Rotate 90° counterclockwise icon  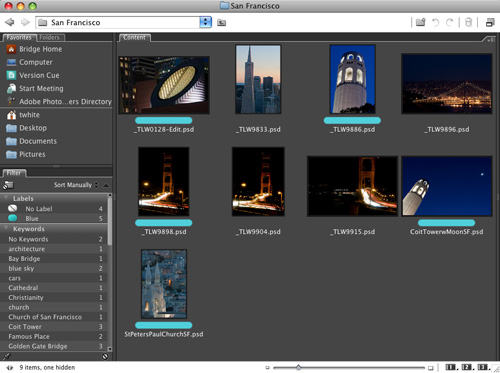(435, 22)
